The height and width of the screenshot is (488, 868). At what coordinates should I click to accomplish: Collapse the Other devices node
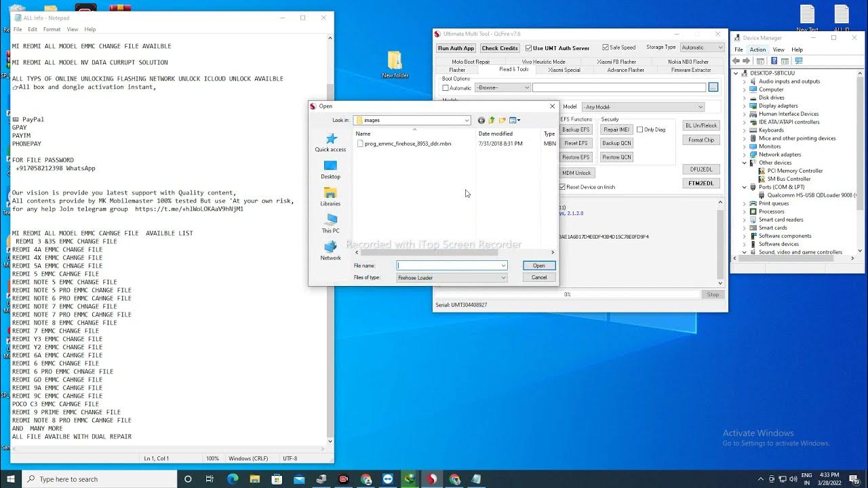pos(744,163)
